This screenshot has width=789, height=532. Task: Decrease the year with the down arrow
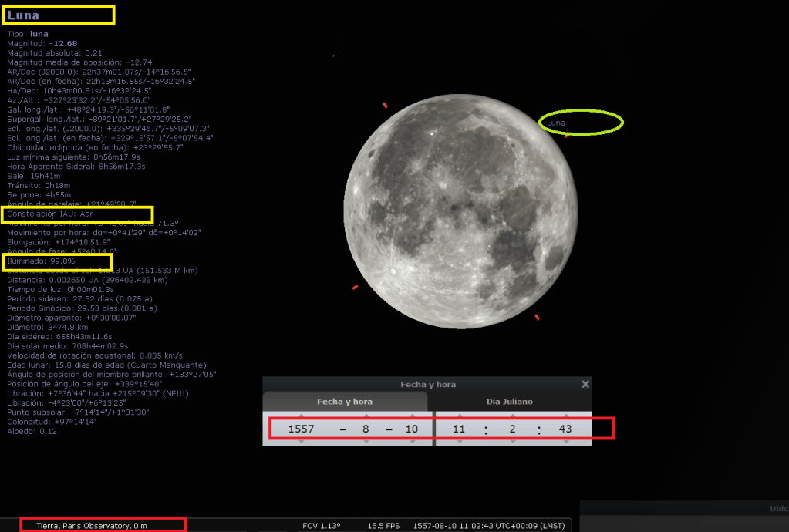coord(302,441)
